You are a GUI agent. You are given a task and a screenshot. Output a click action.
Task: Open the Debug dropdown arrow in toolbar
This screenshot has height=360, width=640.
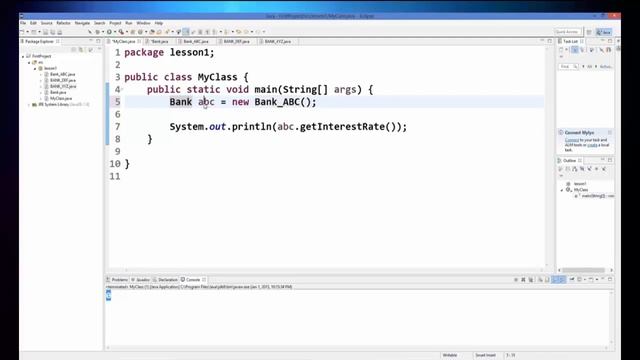click(102, 32)
